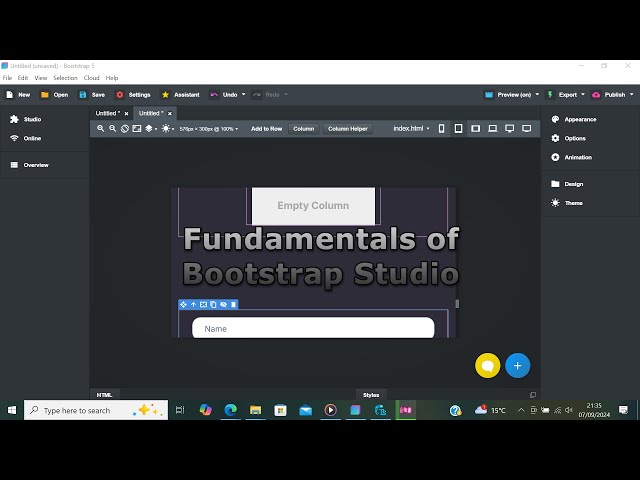Open the Help menu
The height and width of the screenshot is (480, 640).
click(x=112, y=78)
